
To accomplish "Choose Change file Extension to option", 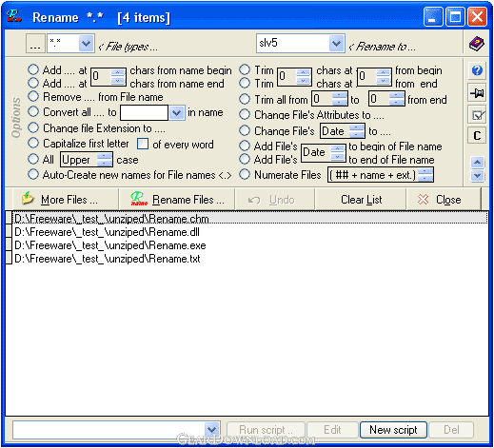I will (33, 127).
